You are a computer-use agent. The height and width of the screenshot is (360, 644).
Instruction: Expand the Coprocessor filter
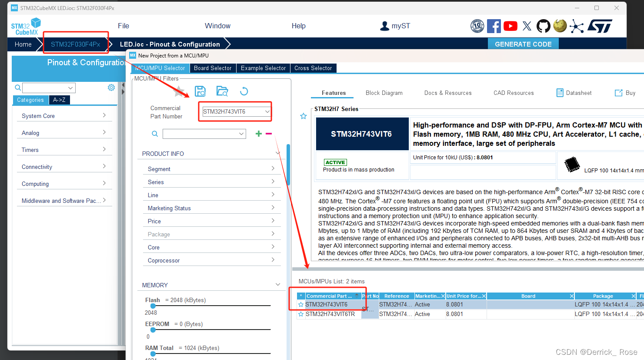click(273, 260)
